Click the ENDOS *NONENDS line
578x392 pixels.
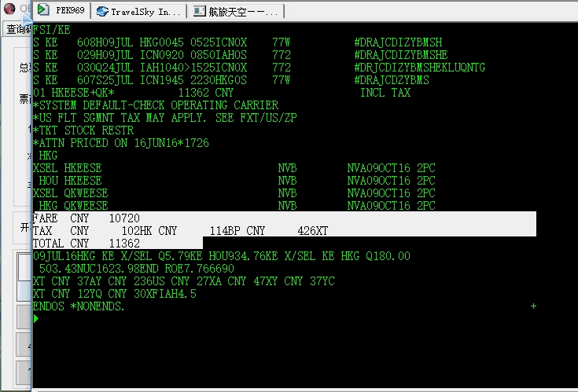[79, 306]
